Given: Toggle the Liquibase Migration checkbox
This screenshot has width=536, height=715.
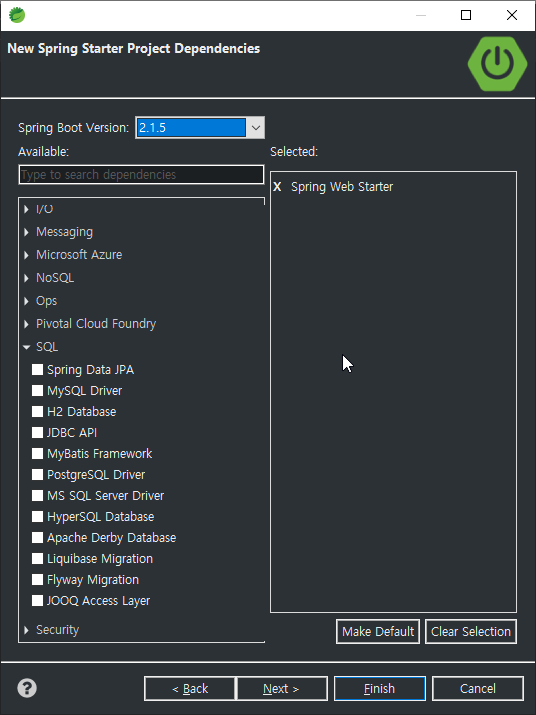Looking at the screenshot, I should (x=37, y=558).
